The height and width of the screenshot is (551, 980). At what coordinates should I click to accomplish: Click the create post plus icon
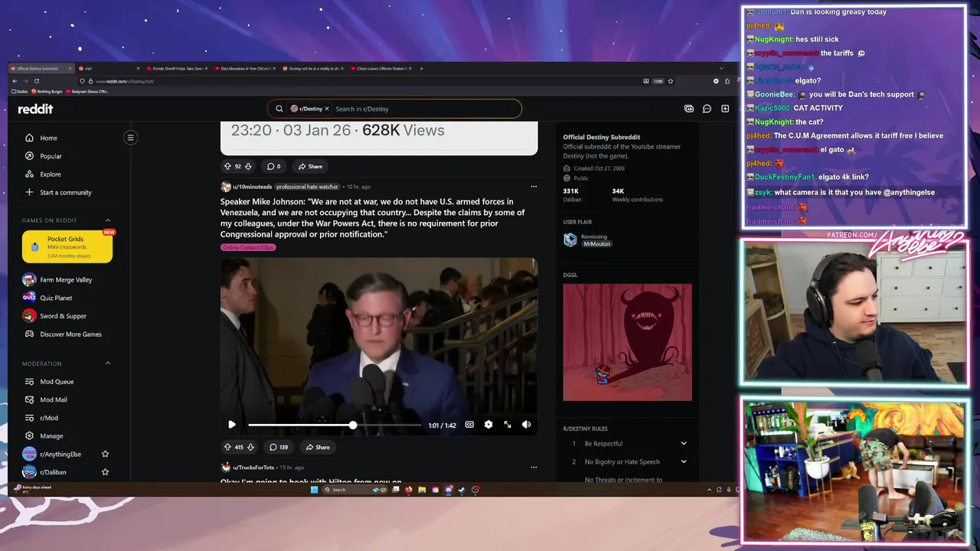click(x=725, y=109)
